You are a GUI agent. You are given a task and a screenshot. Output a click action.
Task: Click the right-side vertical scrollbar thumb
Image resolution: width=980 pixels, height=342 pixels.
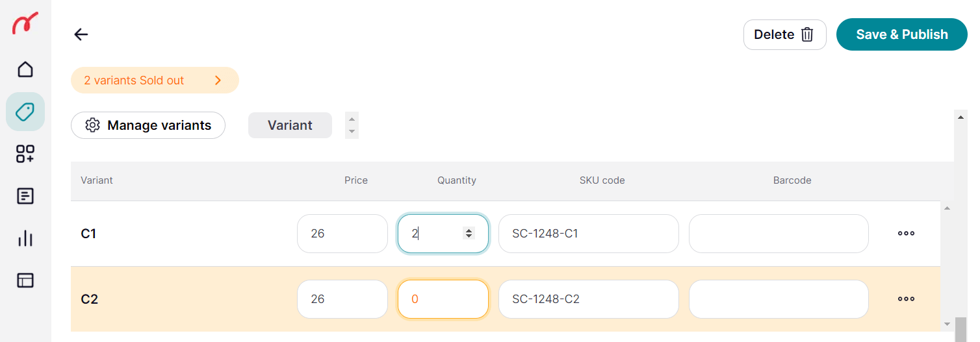pos(961,329)
